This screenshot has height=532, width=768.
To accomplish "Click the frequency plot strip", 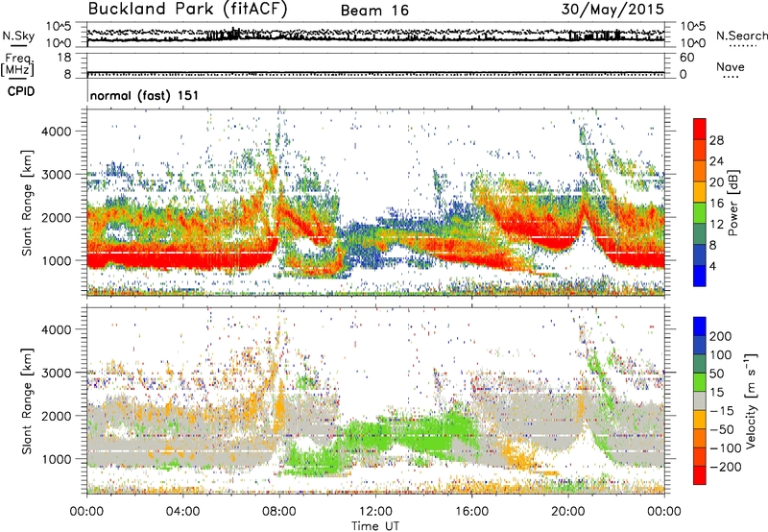I will click(x=375, y=65).
